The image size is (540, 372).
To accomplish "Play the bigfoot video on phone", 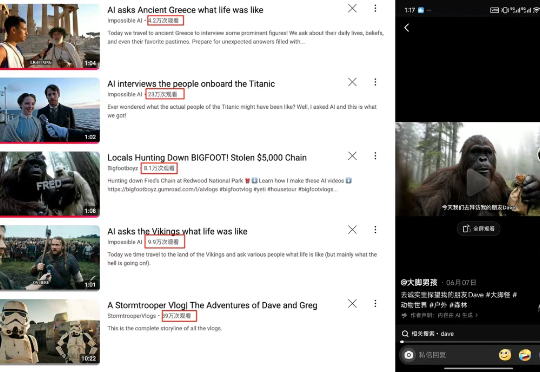I will pyautogui.click(x=477, y=182).
